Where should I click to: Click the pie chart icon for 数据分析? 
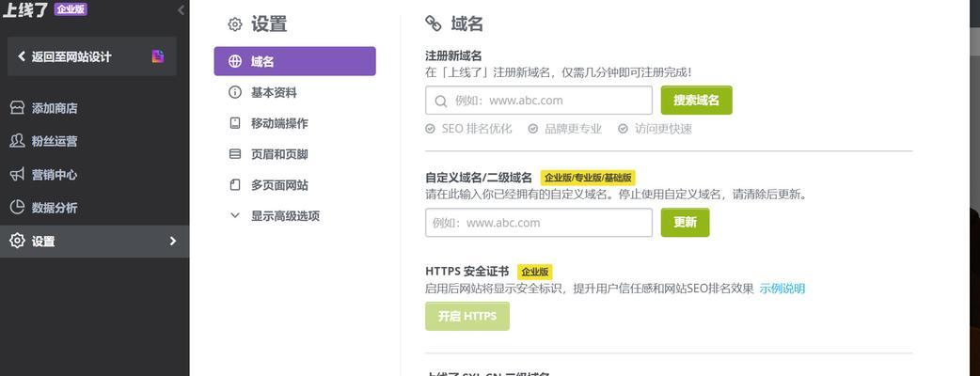pos(18,208)
